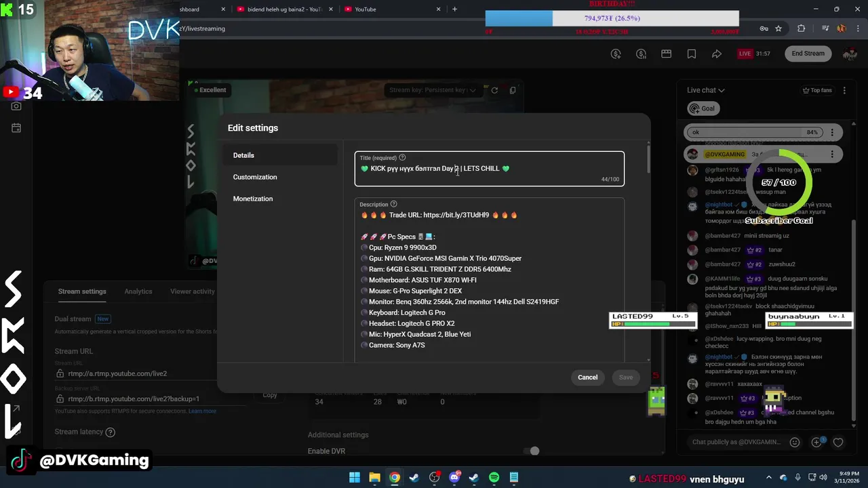868x488 pixels.
Task: Click the camera icon in left sidebar
Action: pyautogui.click(x=16, y=106)
